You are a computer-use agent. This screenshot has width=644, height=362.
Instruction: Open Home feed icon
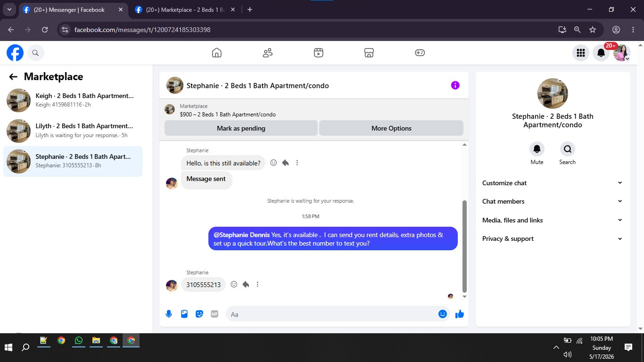(216, 53)
